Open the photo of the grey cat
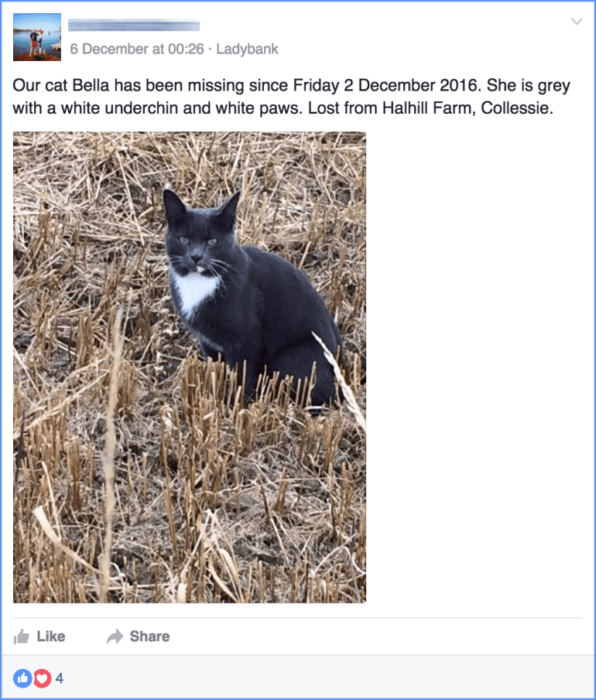Viewport: 596px width, 700px height. (x=190, y=367)
